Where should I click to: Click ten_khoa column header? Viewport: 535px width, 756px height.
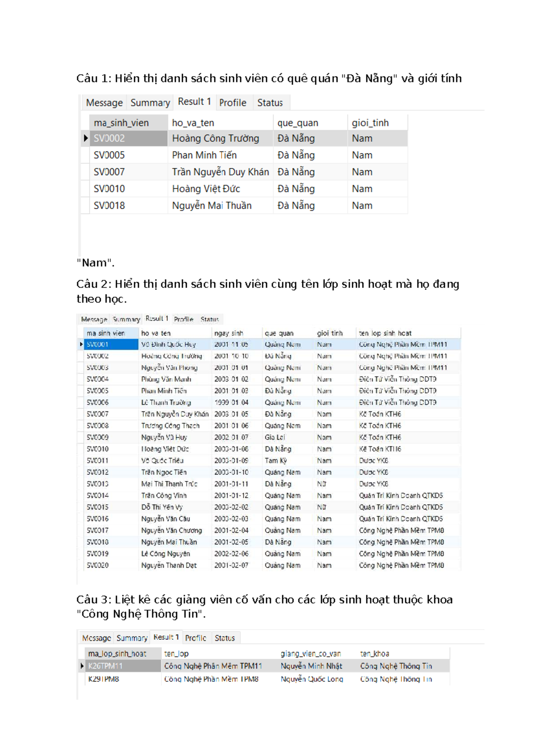click(x=404, y=653)
